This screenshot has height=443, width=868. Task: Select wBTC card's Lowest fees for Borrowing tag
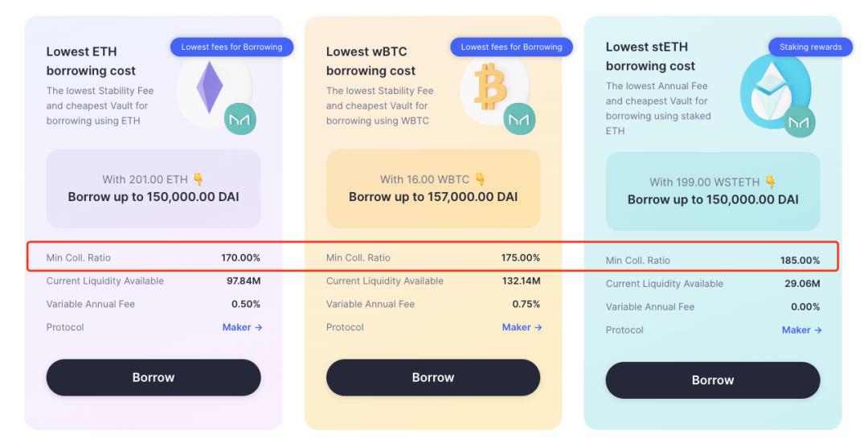click(x=511, y=47)
